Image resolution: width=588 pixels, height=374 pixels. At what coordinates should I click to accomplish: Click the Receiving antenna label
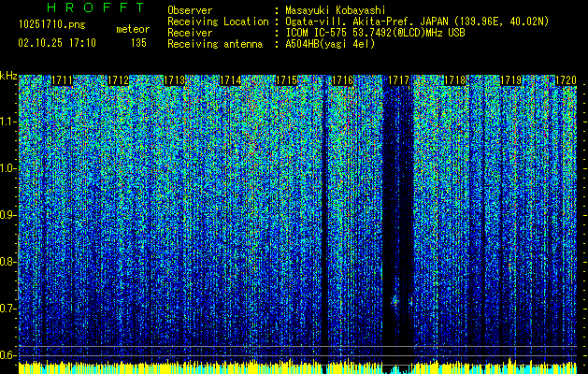[215, 44]
